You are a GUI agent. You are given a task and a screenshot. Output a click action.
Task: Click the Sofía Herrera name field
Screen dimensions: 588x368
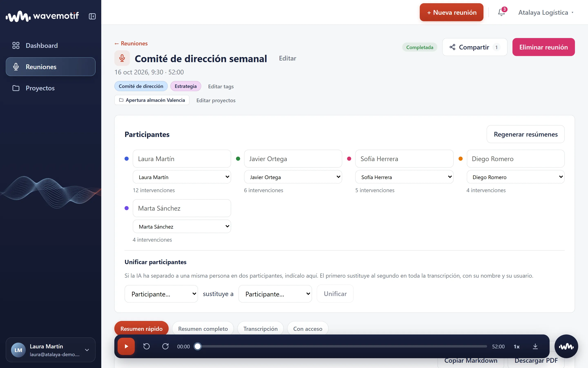[404, 159]
